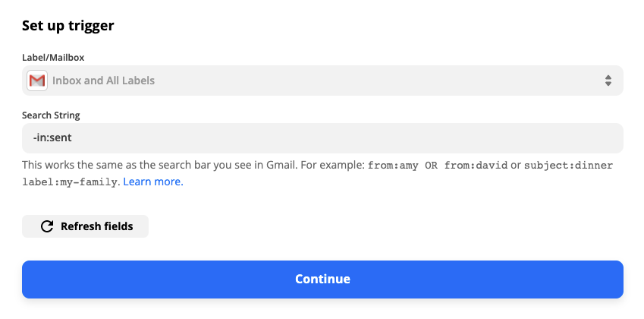Click the Search String field label
This screenshot has width=644, height=319.
51,115
